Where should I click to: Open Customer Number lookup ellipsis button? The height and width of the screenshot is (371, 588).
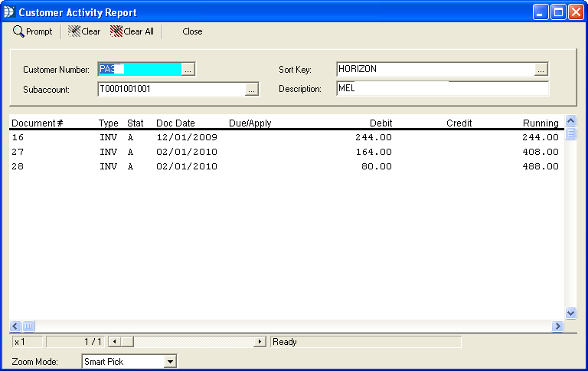pos(189,69)
